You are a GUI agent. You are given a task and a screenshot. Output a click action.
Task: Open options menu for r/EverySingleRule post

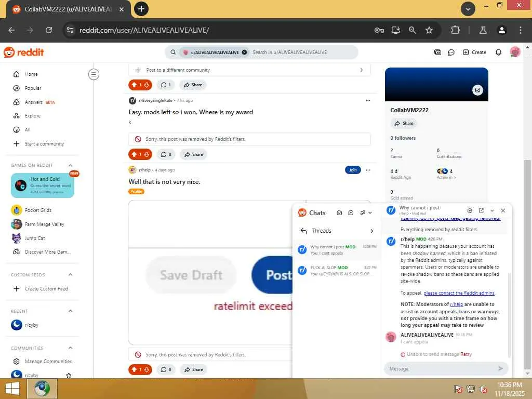point(368,100)
